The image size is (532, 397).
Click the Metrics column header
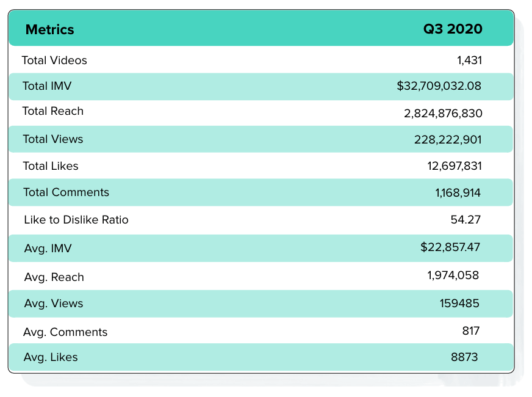coord(49,29)
